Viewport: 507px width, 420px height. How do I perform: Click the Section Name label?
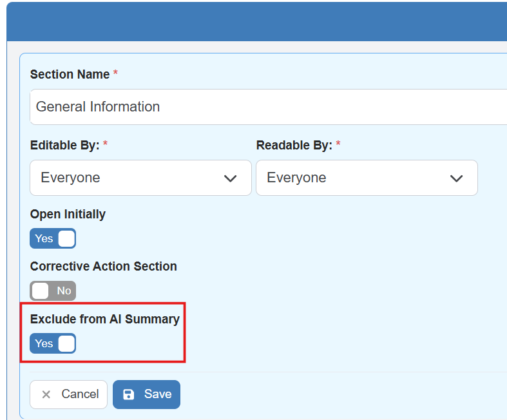70,74
